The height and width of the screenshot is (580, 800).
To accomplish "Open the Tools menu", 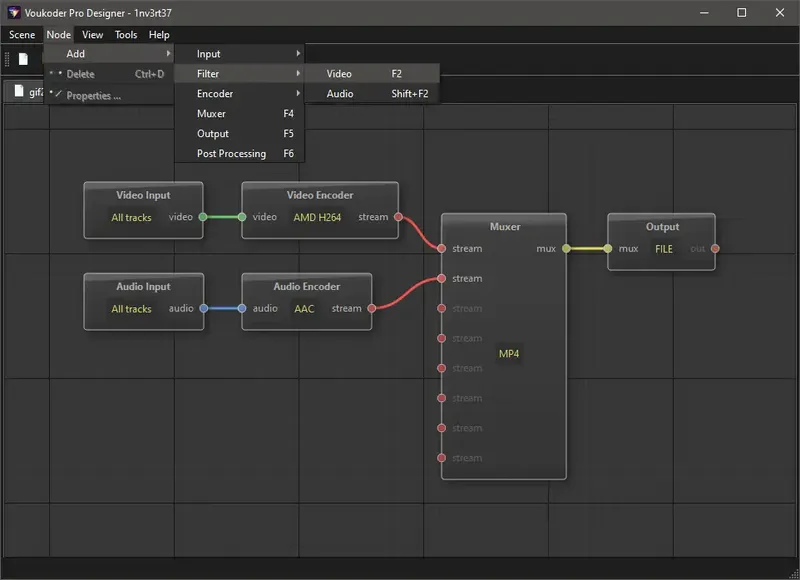I will 126,35.
